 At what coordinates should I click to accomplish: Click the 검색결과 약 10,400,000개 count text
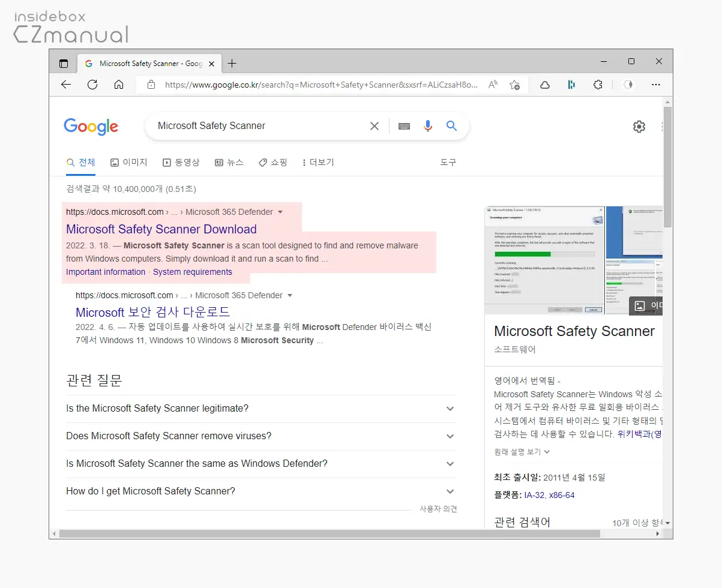[131, 189]
